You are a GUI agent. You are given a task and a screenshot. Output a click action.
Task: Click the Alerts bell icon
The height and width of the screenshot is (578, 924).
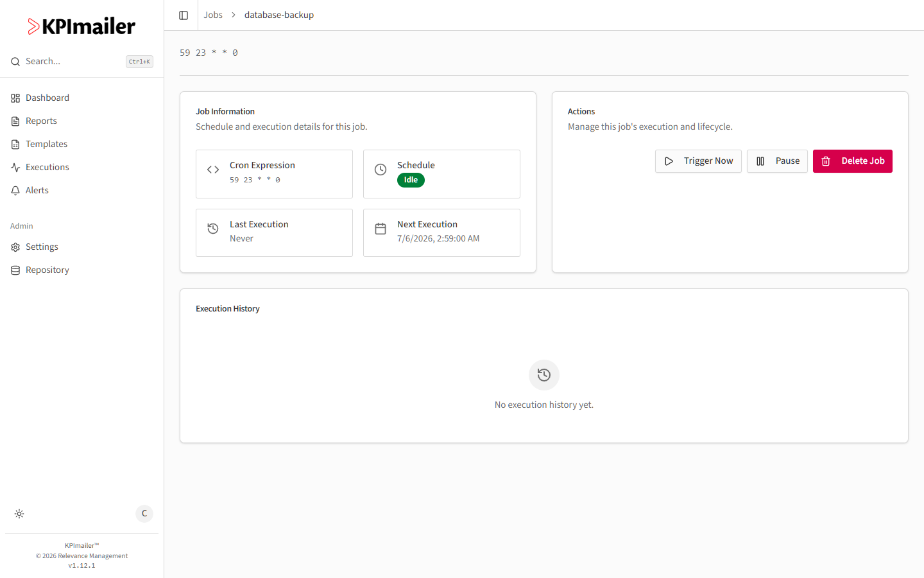pyautogui.click(x=15, y=191)
